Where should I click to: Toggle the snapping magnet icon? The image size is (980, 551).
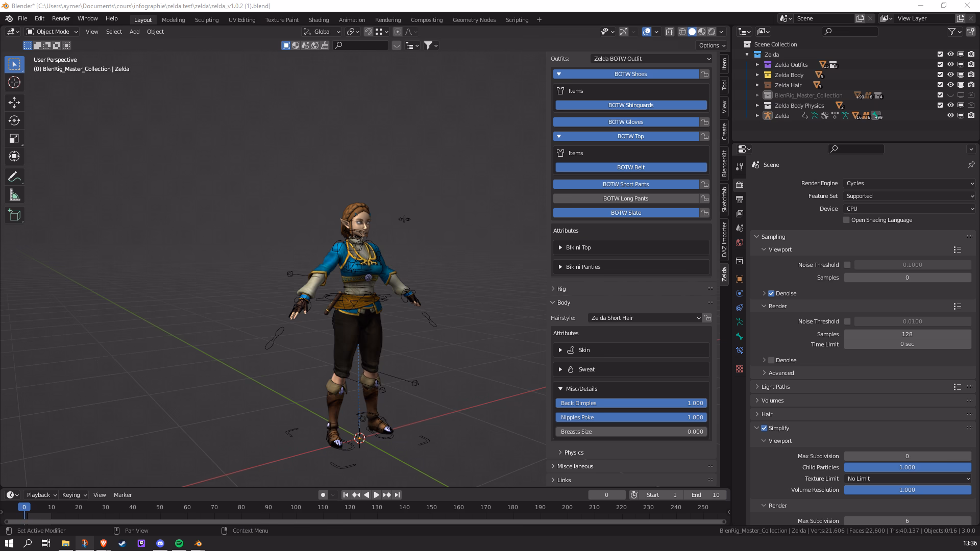coord(368,32)
